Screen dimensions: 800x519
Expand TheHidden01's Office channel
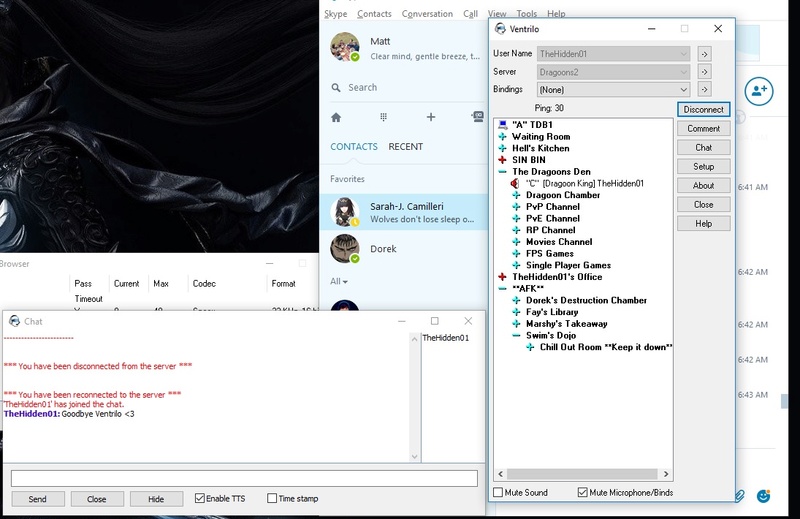(x=503, y=277)
